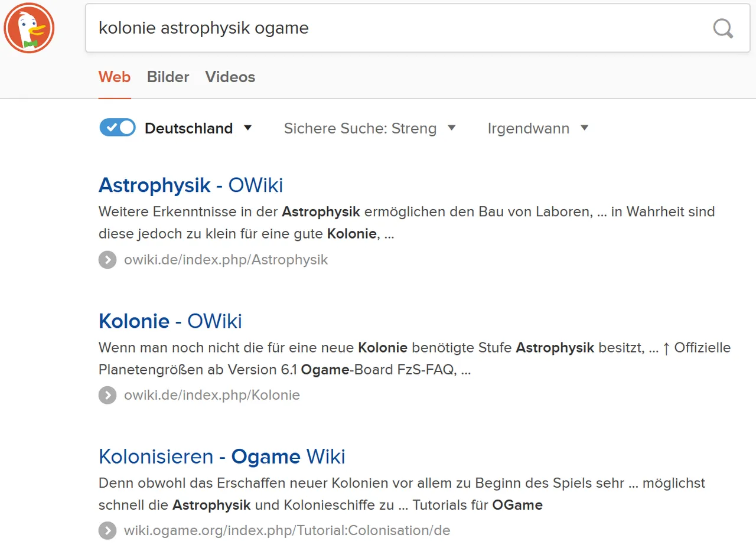Toggle the Deutschland region switch
Image resolution: width=756 pixels, height=551 pixels.
coord(118,128)
